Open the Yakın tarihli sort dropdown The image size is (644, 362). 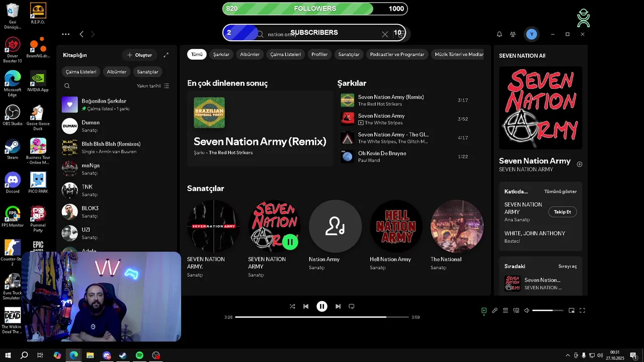click(153, 86)
